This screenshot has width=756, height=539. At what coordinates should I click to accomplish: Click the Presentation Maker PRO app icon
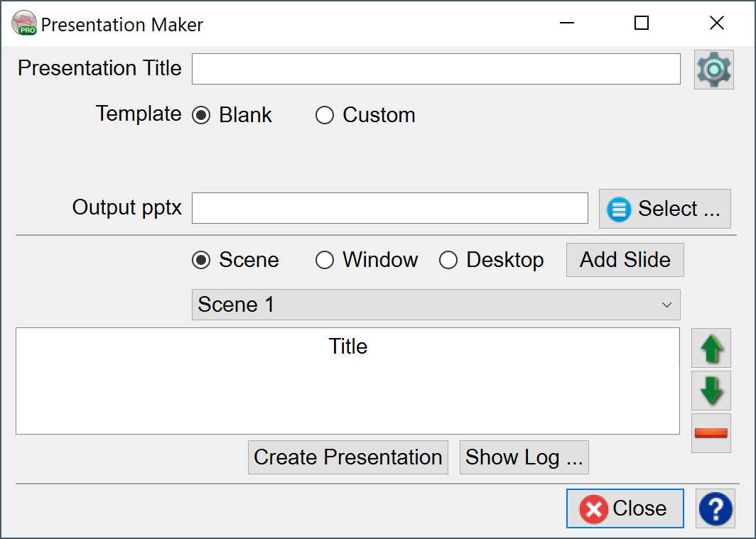(x=24, y=24)
